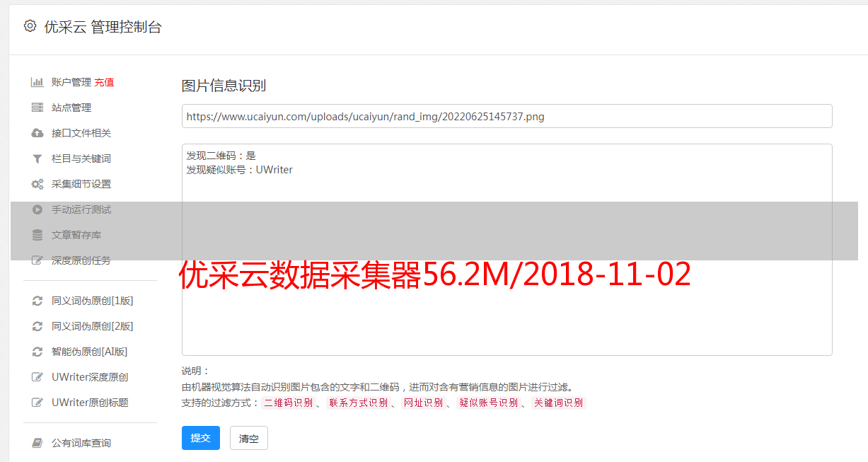The width and height of the screenshot is (868, 462).
Task: Click the gears icon beside 采集细节设置
Action: tap(37, 184)
